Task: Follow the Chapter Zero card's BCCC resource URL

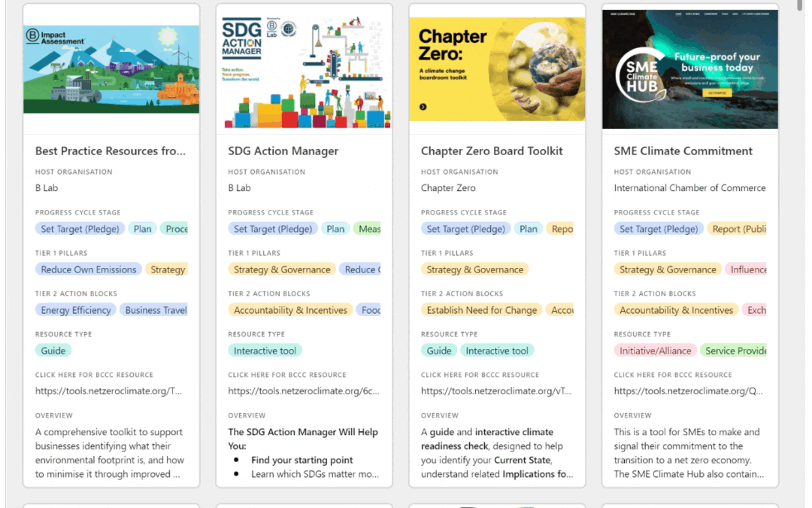Action: 496,391
